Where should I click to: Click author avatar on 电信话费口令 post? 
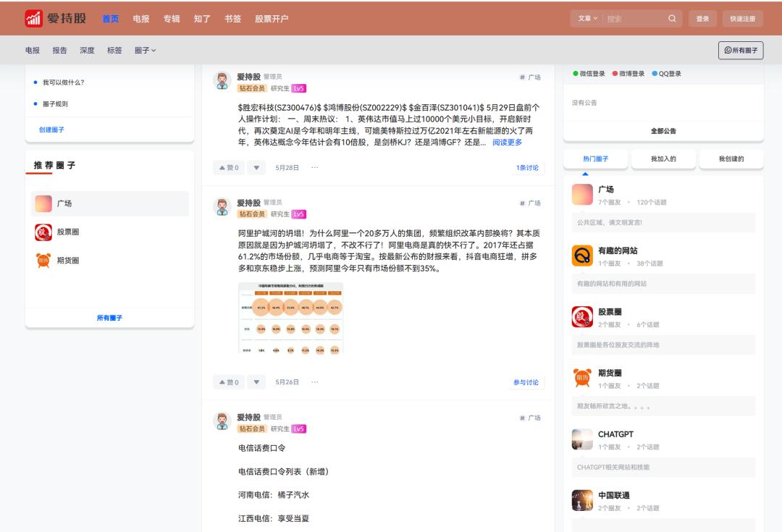point(222,421)
